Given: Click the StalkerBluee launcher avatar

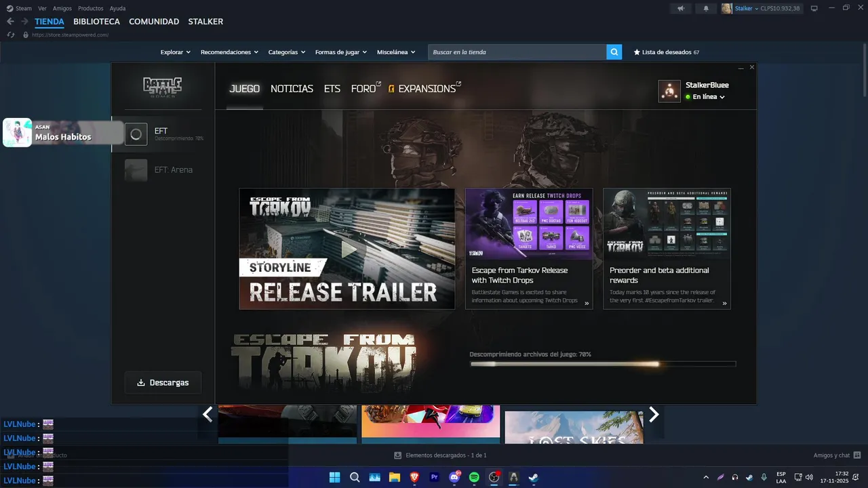Looking at the screenshot, I should click(669, 91).
